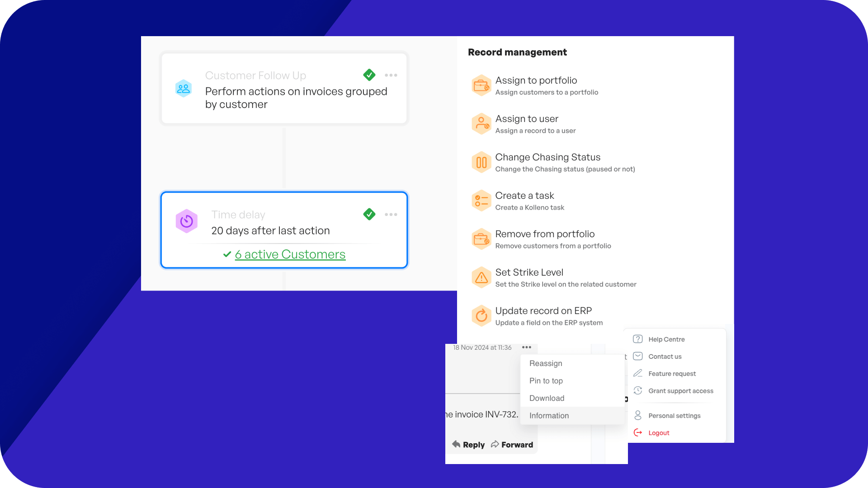
Task: Open the 6 active Customers link
Action: click(290, 254)
